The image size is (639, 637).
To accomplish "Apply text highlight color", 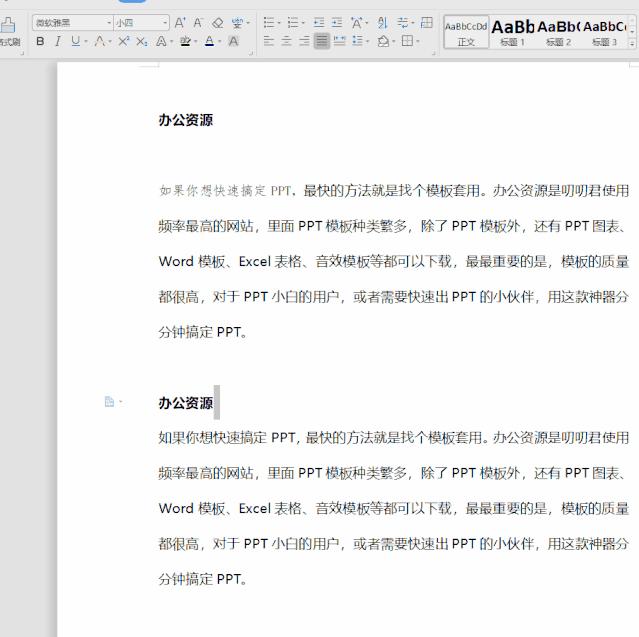I will tap(185, 41).
